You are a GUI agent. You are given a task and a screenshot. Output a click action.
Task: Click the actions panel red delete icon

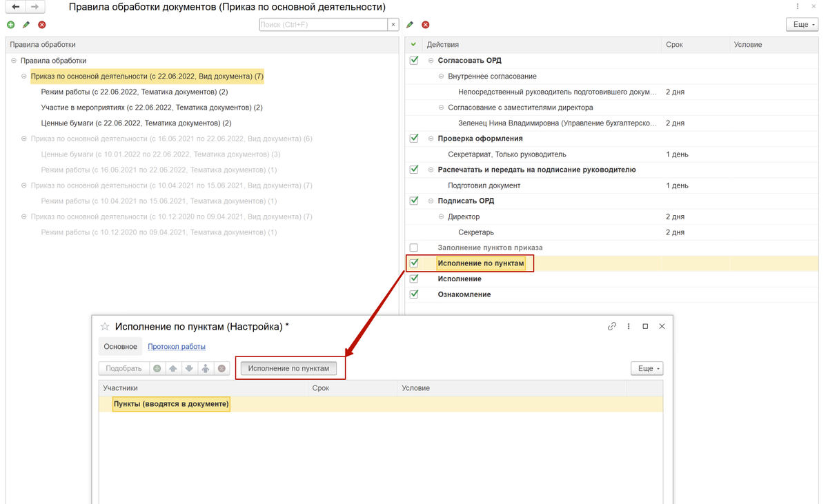[426, 25]
